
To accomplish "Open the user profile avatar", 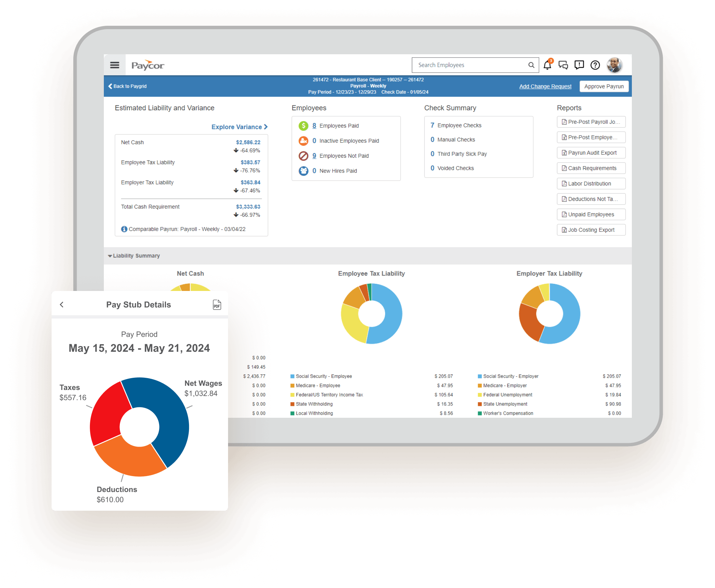I will tap(615, 65).
